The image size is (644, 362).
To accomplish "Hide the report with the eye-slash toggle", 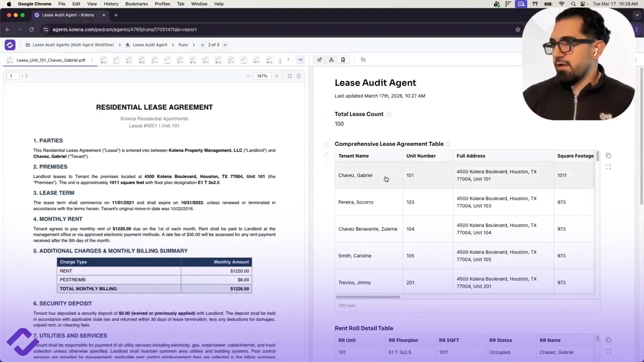I will (x=363, y=60).
